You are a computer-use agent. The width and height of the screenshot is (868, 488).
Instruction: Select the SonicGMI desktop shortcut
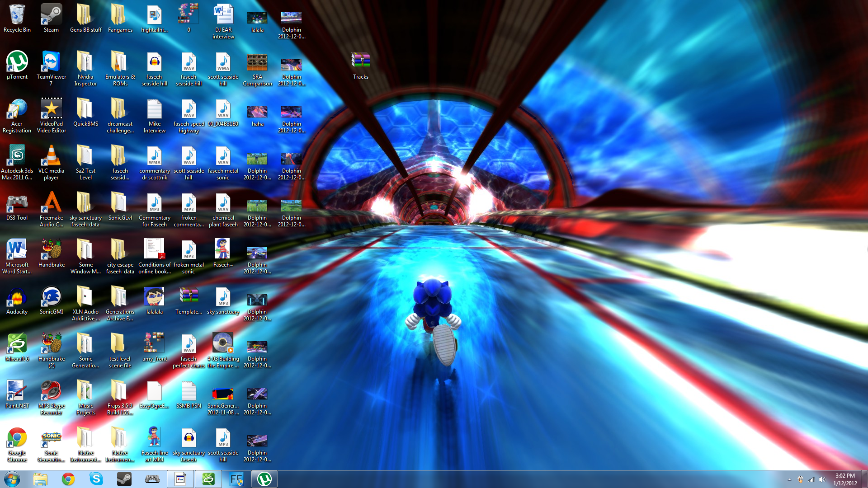point(51,300)
